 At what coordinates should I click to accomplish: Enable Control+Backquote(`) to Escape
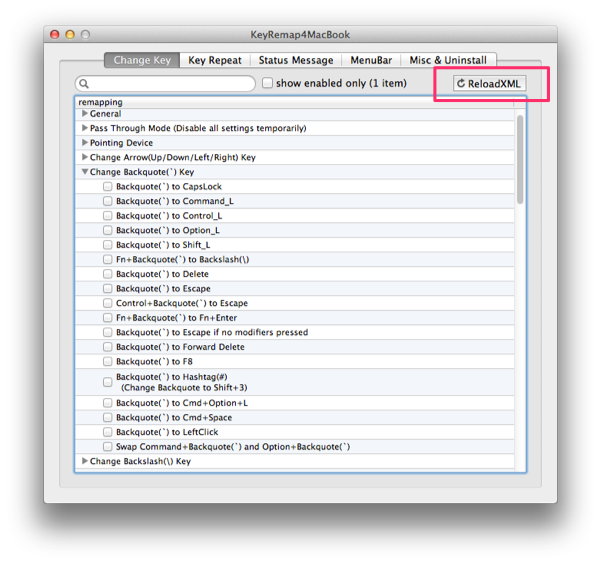tap(108, 303)
